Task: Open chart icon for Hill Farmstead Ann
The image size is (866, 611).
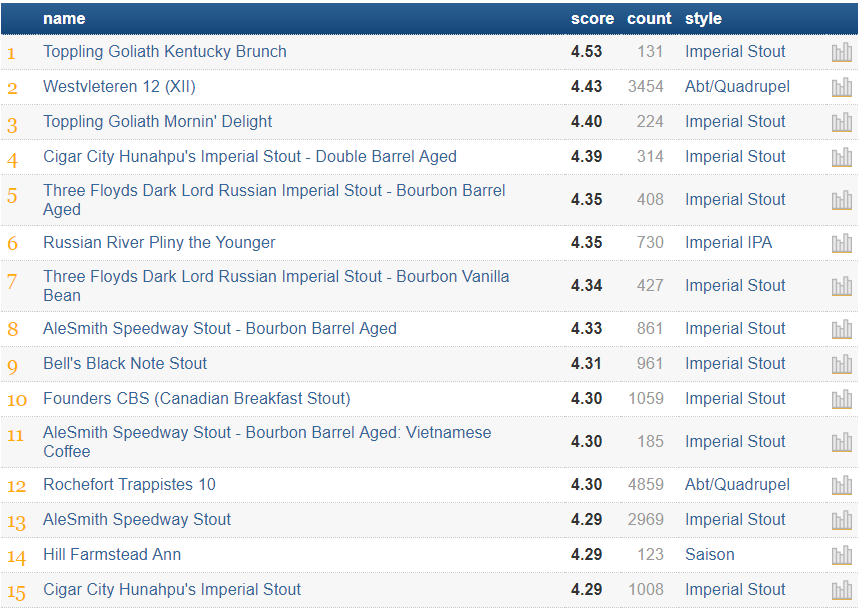Action: pyautogui.click(x=842, y=555)
